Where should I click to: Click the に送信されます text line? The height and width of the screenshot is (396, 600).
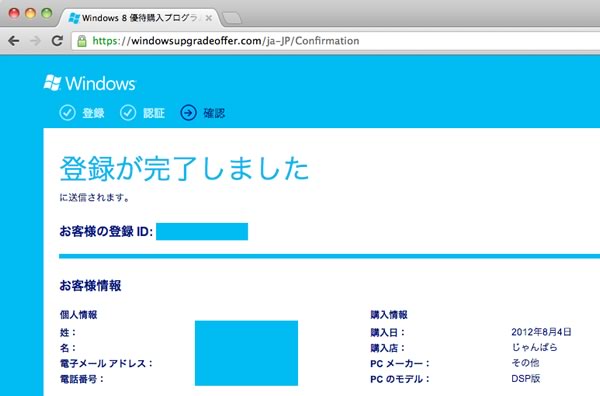95,197
